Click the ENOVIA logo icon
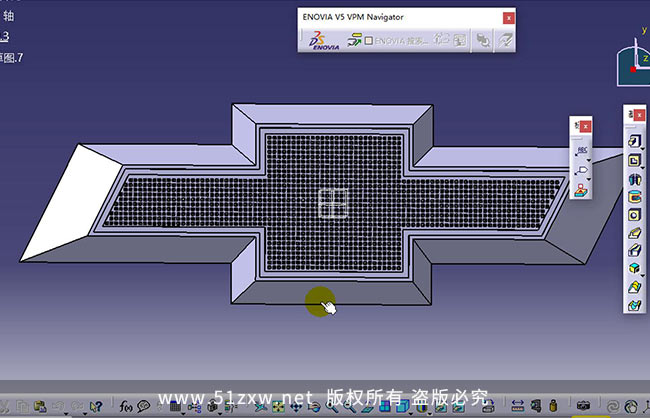 tap(324, 41)
